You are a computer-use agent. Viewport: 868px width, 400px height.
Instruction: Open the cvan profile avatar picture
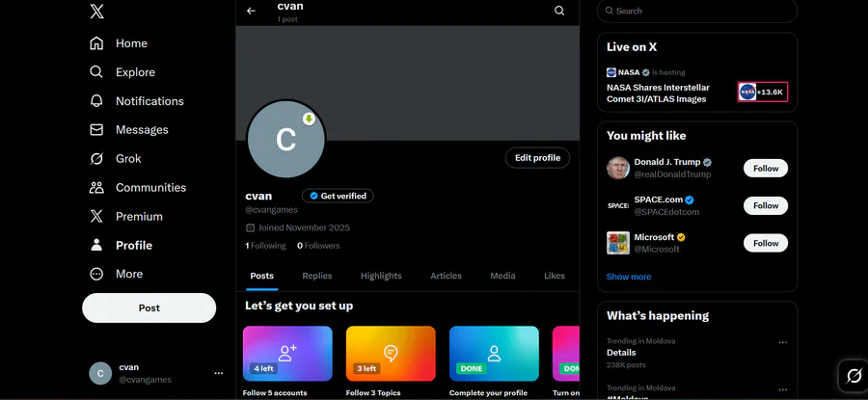coord(286,139)
